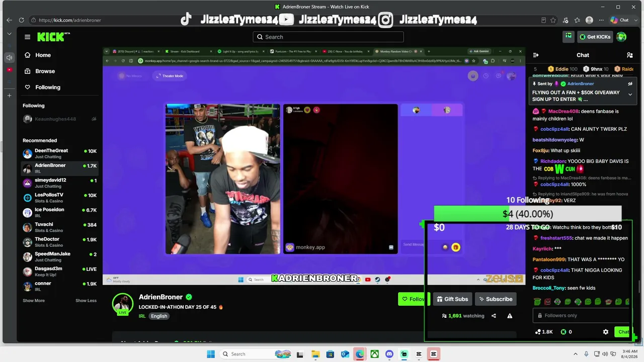Open the browser profile avatar icon
The image size is (644, 362).
[589, 20]
